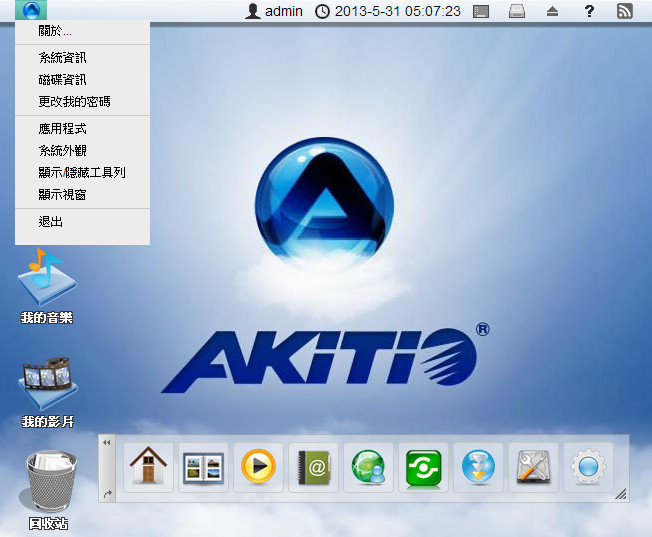The height and width of the screenshot is (537, 652).
Task: Open the disk tools wrench dock icon
Action: tap(533, 467)
